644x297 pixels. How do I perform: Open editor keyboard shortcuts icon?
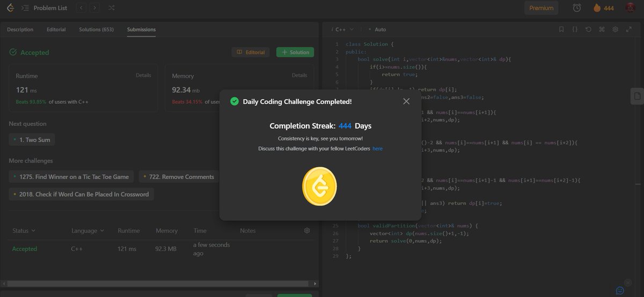click(602, 29)
